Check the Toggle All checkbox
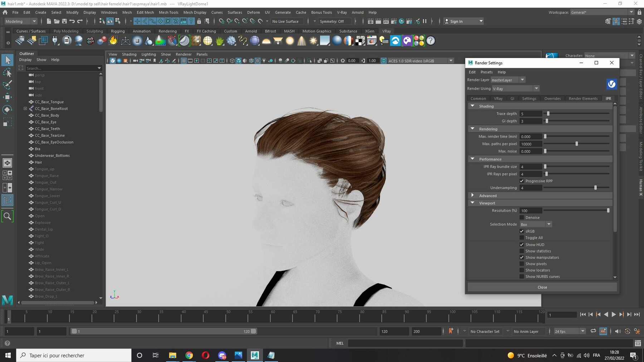The width and height of the screenshot is (644, 362). 522,238
